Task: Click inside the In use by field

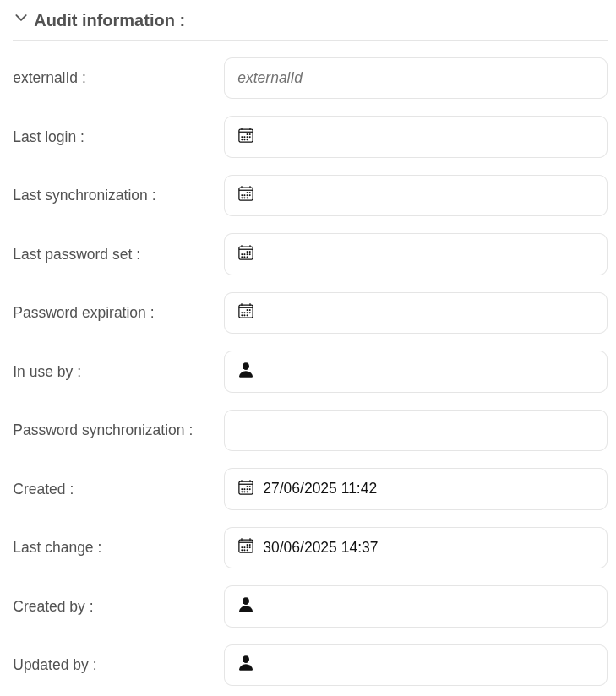Action: [x=416, y=372]
